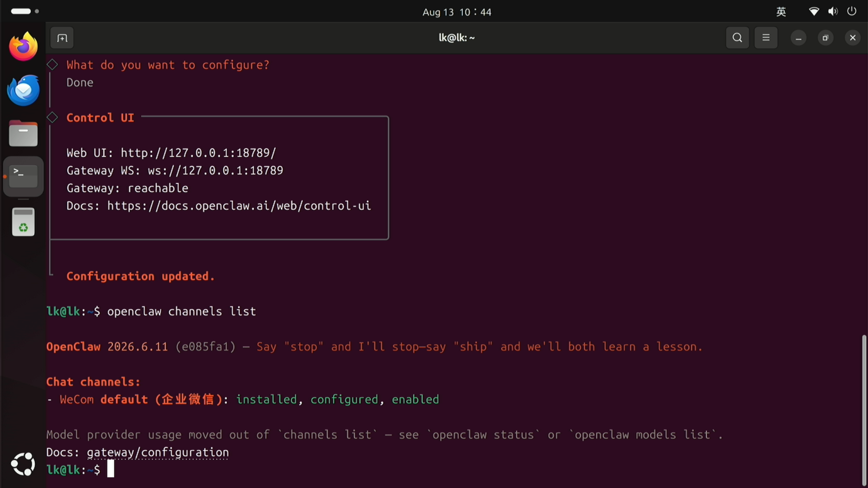The image size is (868, 488).
Task: Open a new terminal tab
Action: coord(62,38)
